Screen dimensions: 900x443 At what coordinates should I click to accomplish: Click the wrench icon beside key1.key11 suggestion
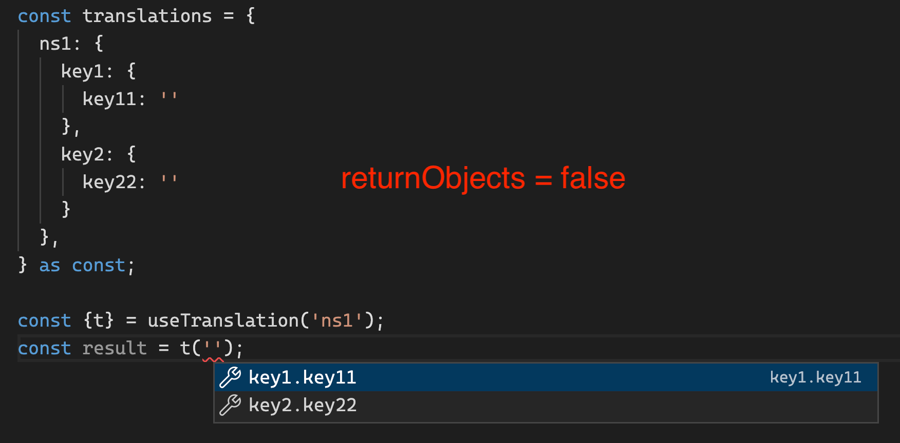click(x=230, y=378)
